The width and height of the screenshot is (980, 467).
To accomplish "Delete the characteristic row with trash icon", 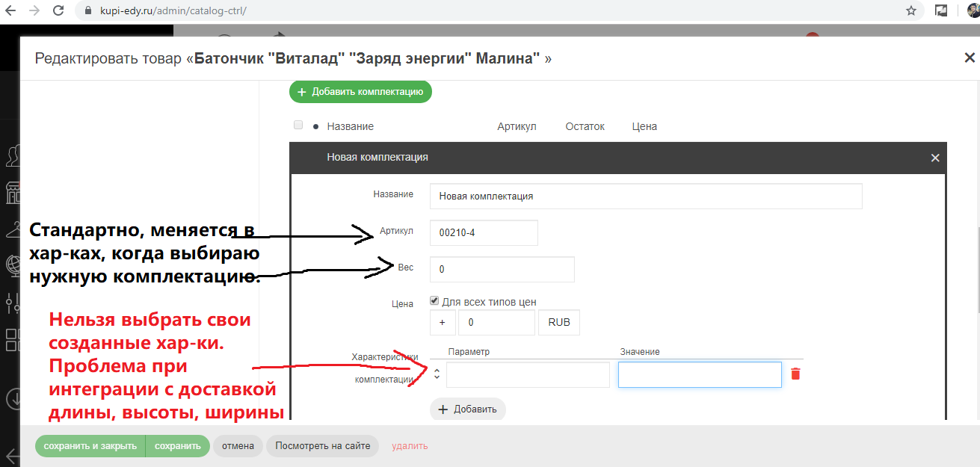I will 795,374.
